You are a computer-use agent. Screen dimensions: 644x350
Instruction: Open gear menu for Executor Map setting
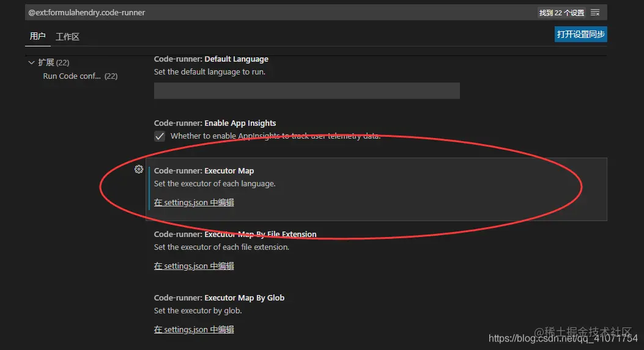point(139,169)
